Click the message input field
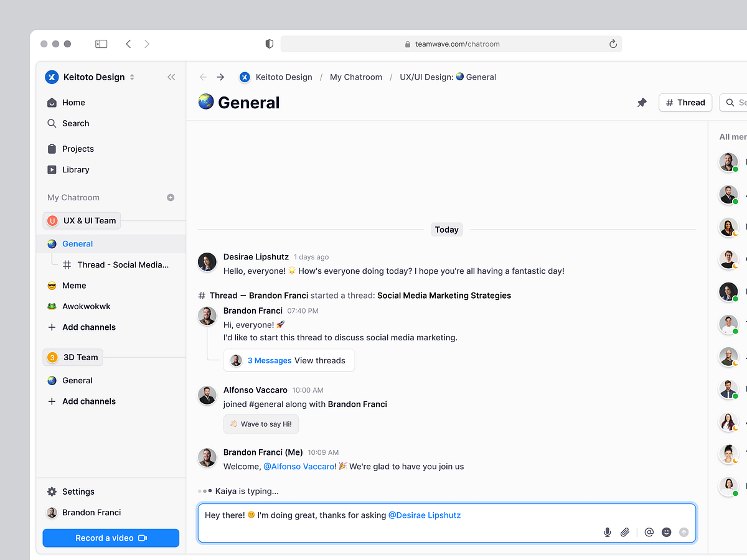The height and width of the screenshot is (560, 747). pyautogui.click(x=398, y=515)
